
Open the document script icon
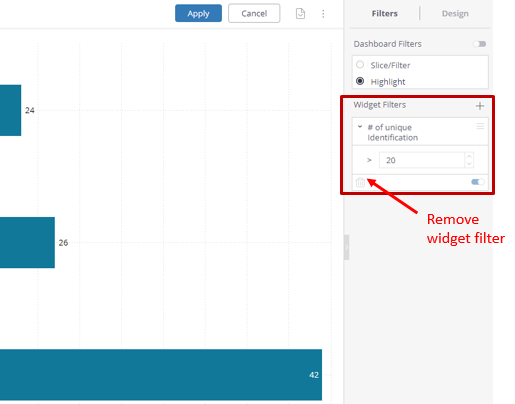(300, 14)
